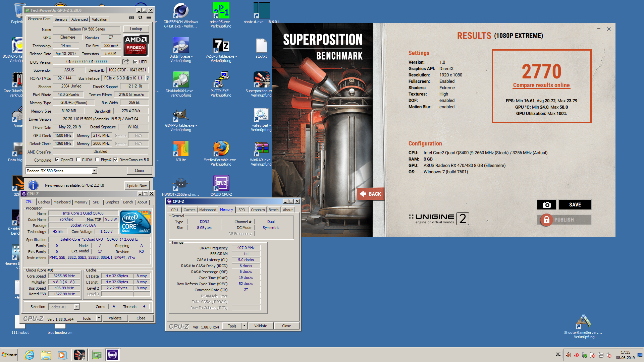Click the Close button in GPU-Z
The width and height of the screenshot is (644, 362).
pyautogui.click(x=139, y=171)
